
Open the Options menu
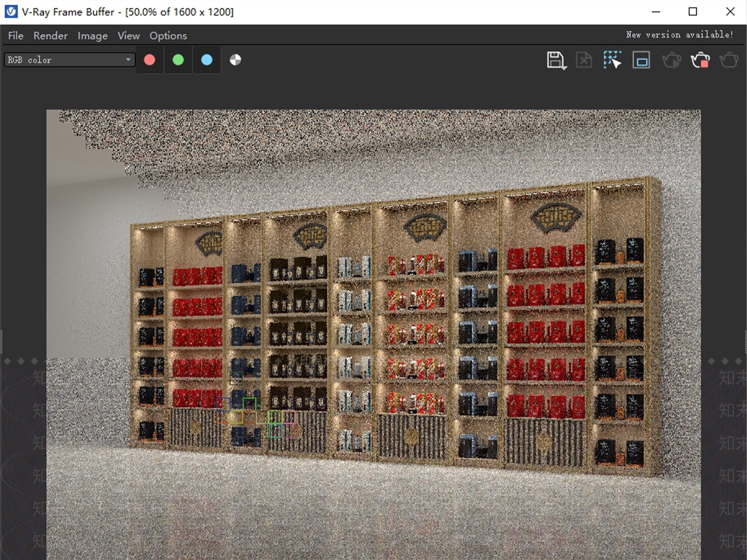coord(168,35)
